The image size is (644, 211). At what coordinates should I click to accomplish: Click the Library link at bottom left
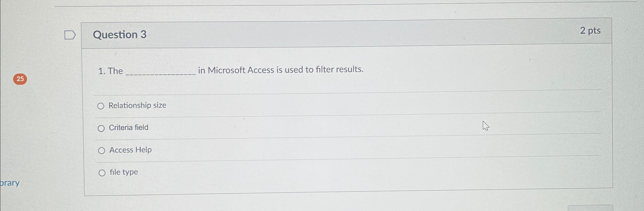(10, 183)
